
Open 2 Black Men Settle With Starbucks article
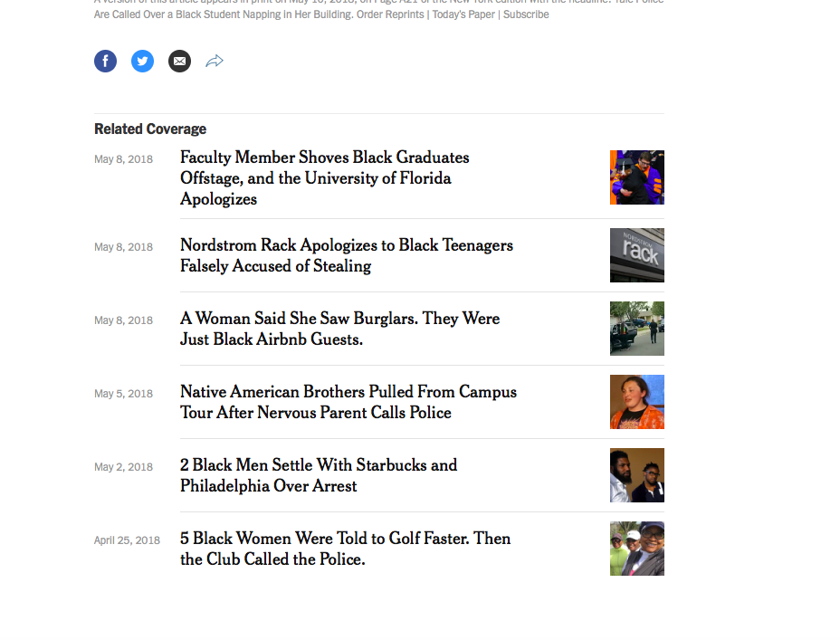tap(319, 475)
